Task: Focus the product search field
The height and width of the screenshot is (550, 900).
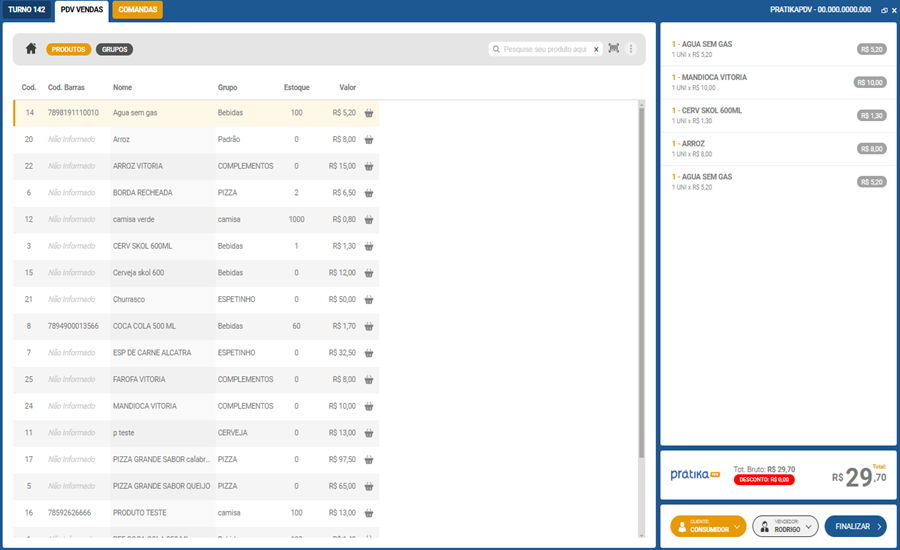Action: (545, 49)
